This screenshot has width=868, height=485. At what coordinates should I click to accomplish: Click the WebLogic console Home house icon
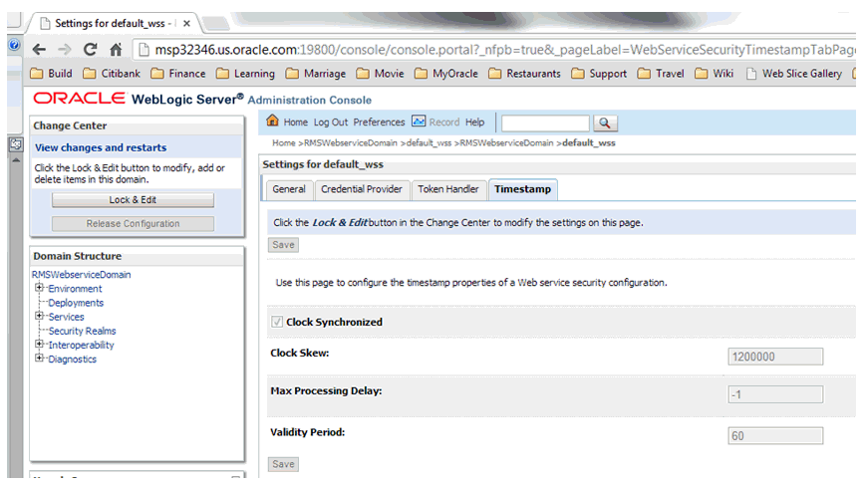pos(272,121)
